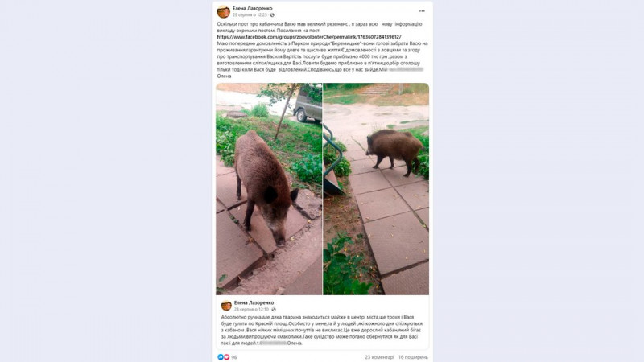This screenshot has height=362, width=644.
Task: Click the blurred phone number in top post
Action: (x=406, y=70)
